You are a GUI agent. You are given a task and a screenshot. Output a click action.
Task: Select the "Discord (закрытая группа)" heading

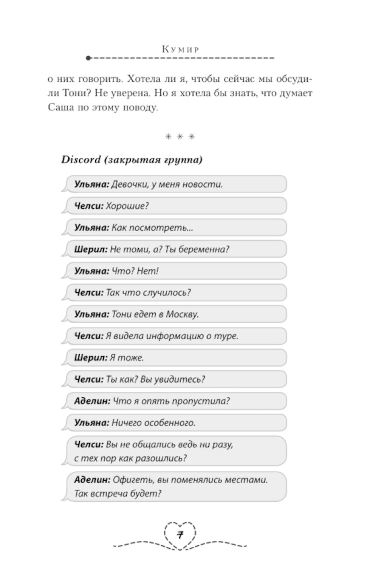(x=132, y=160)
